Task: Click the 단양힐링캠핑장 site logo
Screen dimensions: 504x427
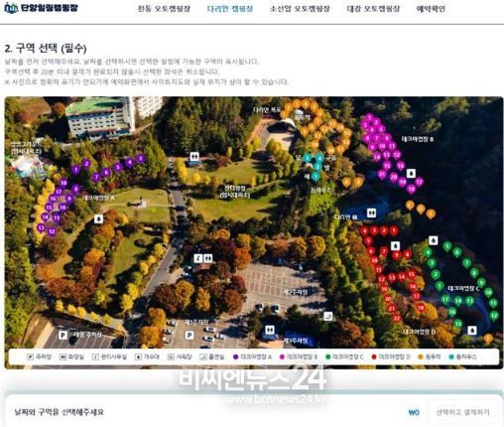Action: pos(41,8)
